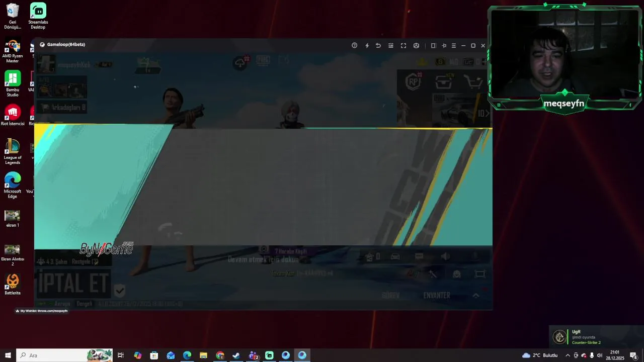
Task: Click the taskbar volume speaker icon
Action: [600, 355]
